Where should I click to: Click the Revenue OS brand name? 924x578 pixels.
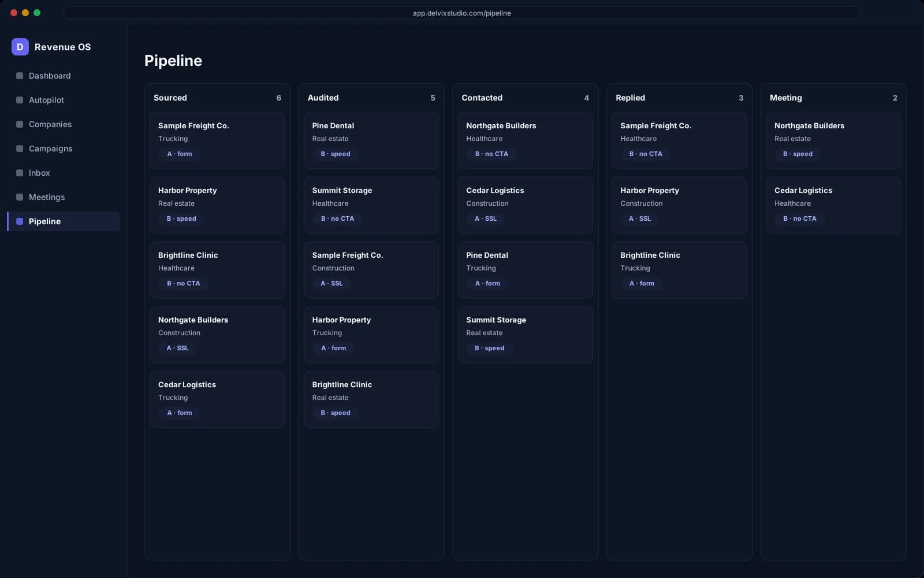coord(63,47)
